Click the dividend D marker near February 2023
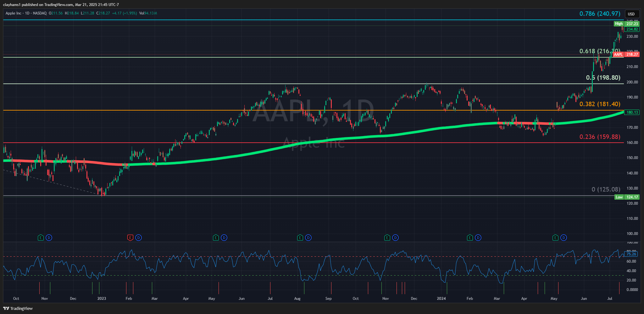 point(138,238)
